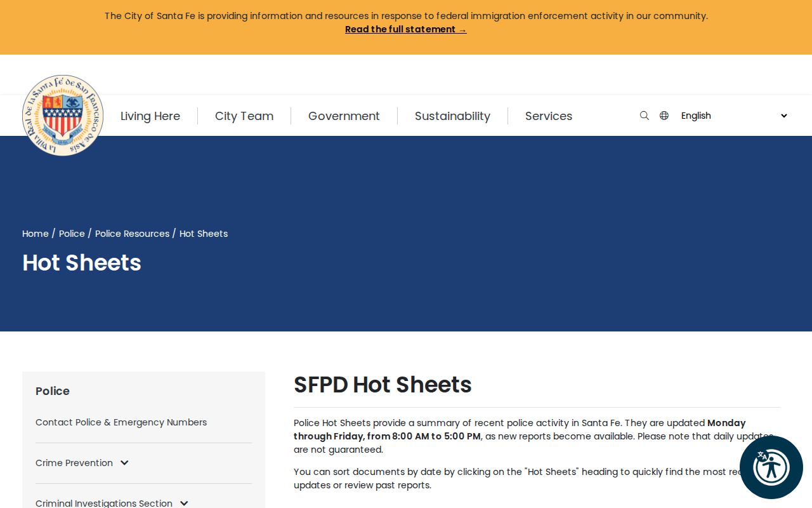Open Criminal Investigations Section sidebar link
812x508 pixels.
[104, 504]
